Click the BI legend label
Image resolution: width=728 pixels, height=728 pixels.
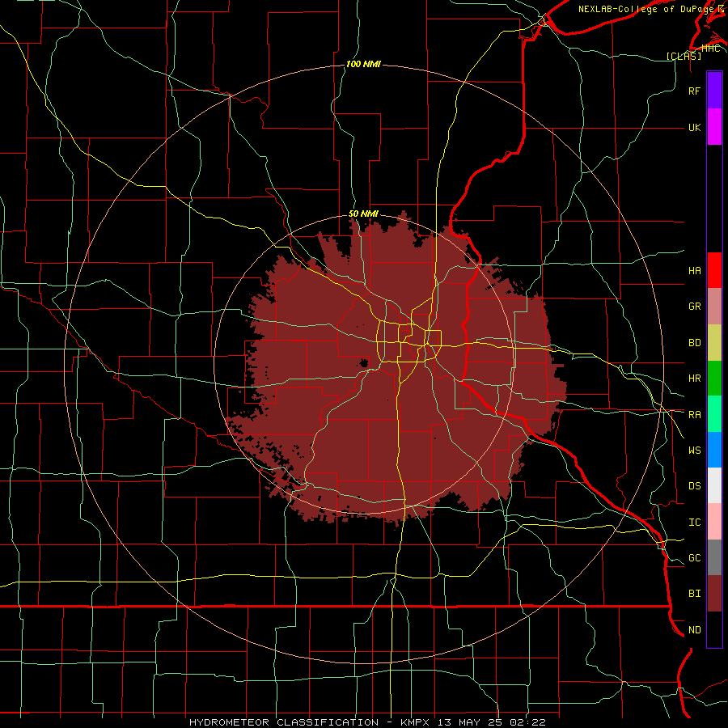tap(694, 594)
